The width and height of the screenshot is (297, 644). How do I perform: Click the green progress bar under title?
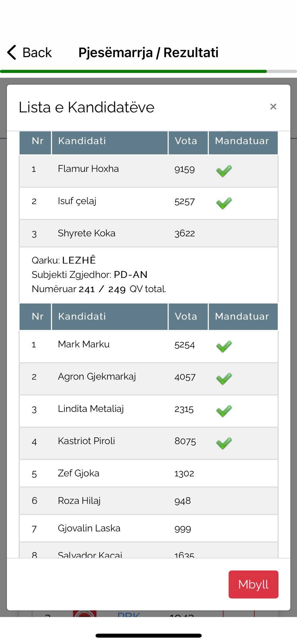coord(133,71)
